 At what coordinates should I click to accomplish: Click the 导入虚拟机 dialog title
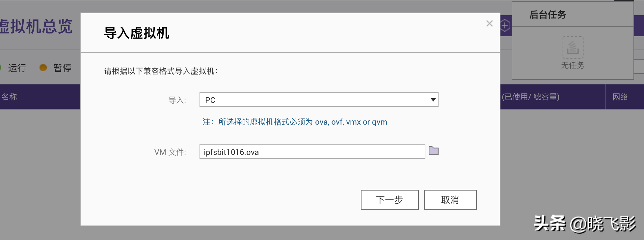(137, 33)
